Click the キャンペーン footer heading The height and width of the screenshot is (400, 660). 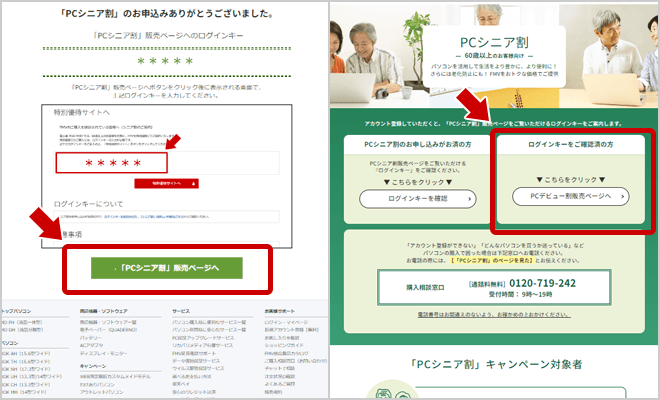click(93, 366)
